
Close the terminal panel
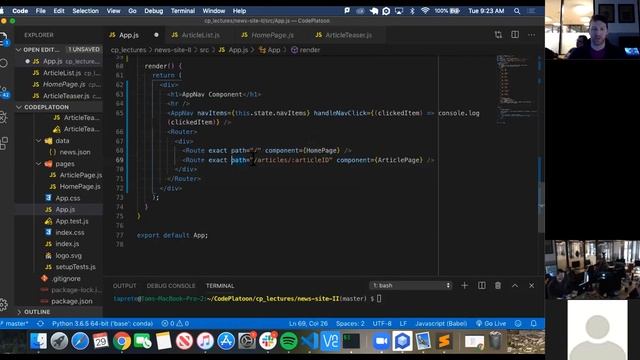pyautogui.click(x=531, y=285)
